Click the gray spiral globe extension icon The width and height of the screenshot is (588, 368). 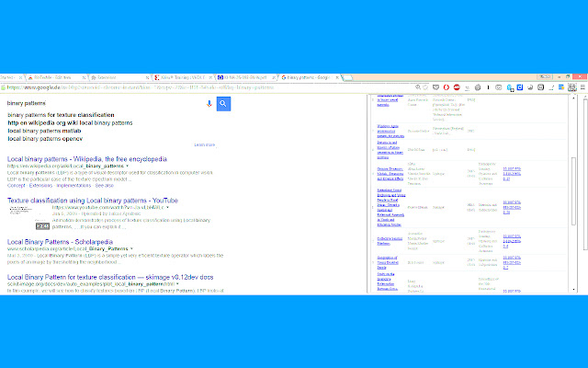coord(478,87)
